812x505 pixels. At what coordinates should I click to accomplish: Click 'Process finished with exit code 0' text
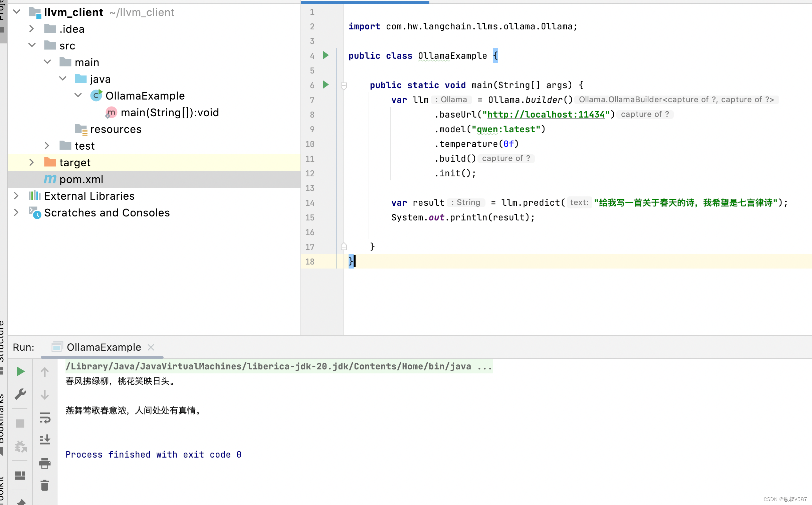pyautogui.click(x=154, y=455)
